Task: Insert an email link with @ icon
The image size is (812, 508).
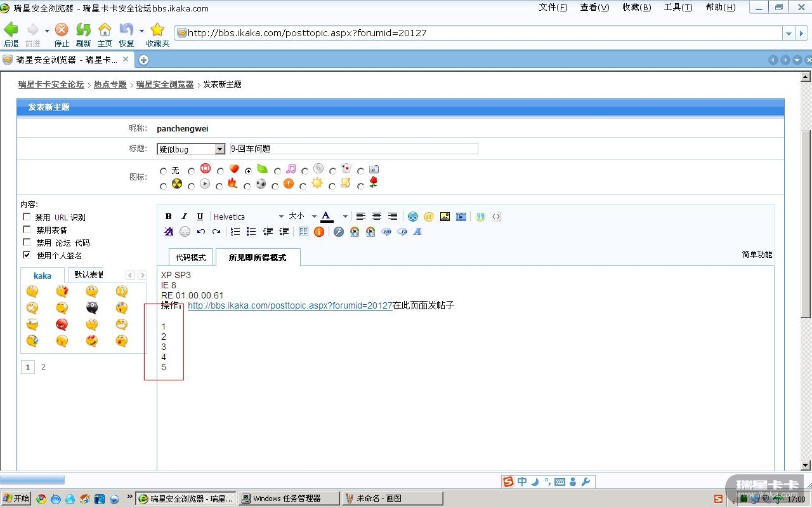Action: [x=429, y=217]
